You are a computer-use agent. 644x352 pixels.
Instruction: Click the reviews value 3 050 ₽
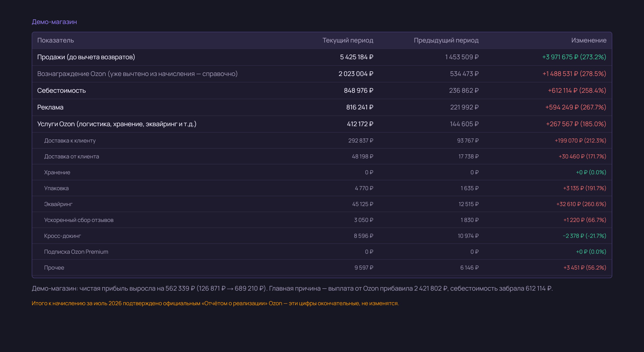[x=363, y=220]
